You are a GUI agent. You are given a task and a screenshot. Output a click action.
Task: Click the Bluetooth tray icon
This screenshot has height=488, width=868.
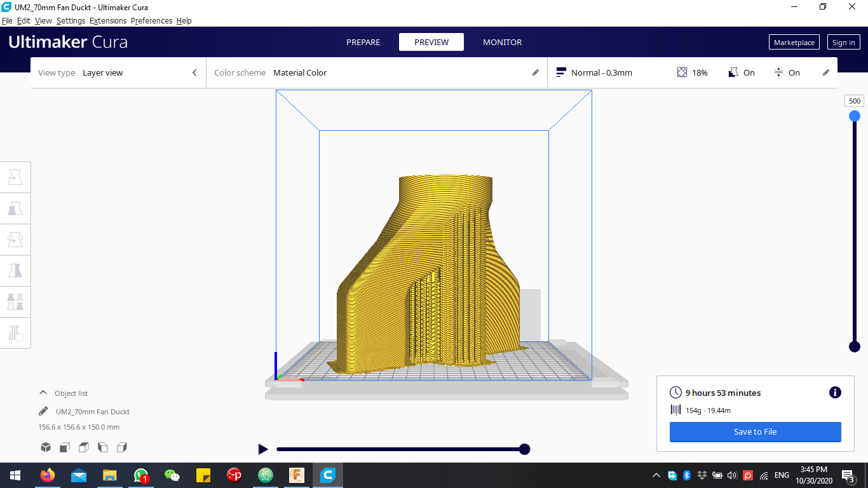(687, 475)
